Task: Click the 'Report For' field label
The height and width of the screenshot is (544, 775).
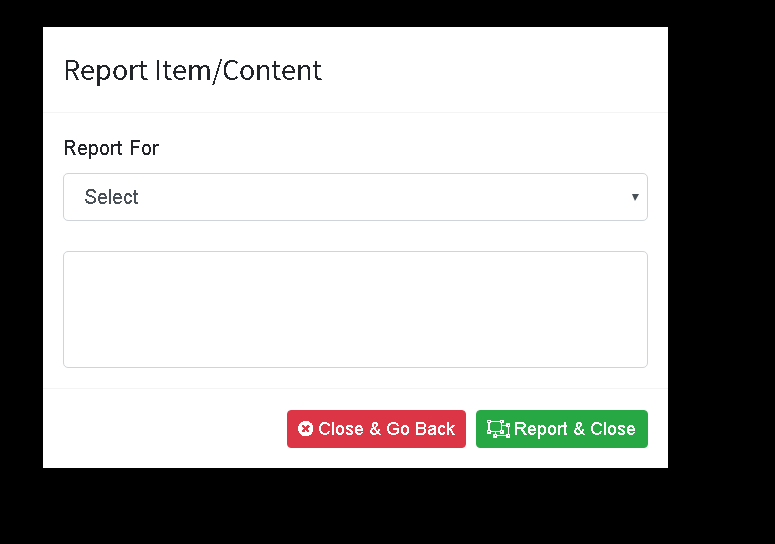Action: 111,148
